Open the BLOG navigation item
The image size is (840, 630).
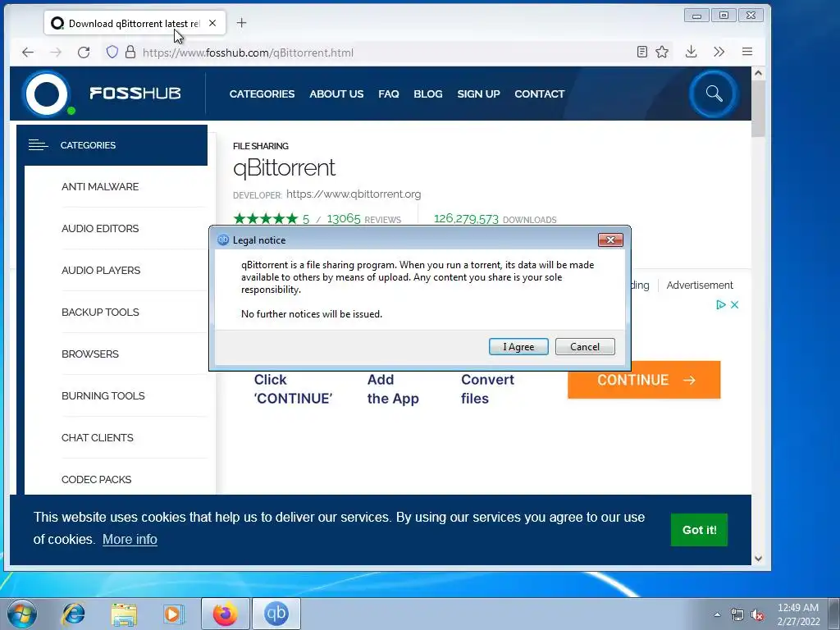point(428,94)
